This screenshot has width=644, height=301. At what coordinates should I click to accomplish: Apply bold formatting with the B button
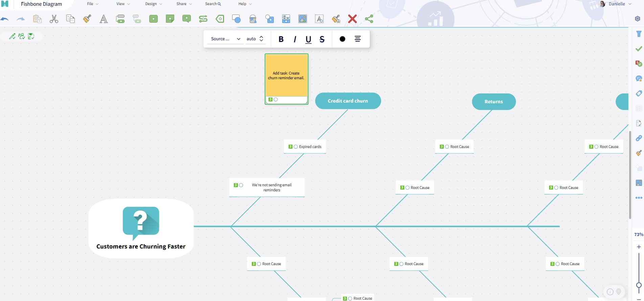click(281, 39)
